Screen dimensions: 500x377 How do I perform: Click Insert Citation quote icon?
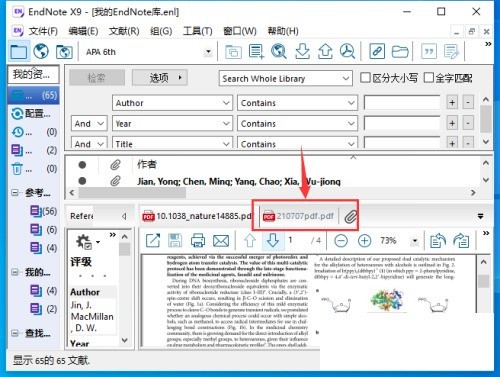429,51
